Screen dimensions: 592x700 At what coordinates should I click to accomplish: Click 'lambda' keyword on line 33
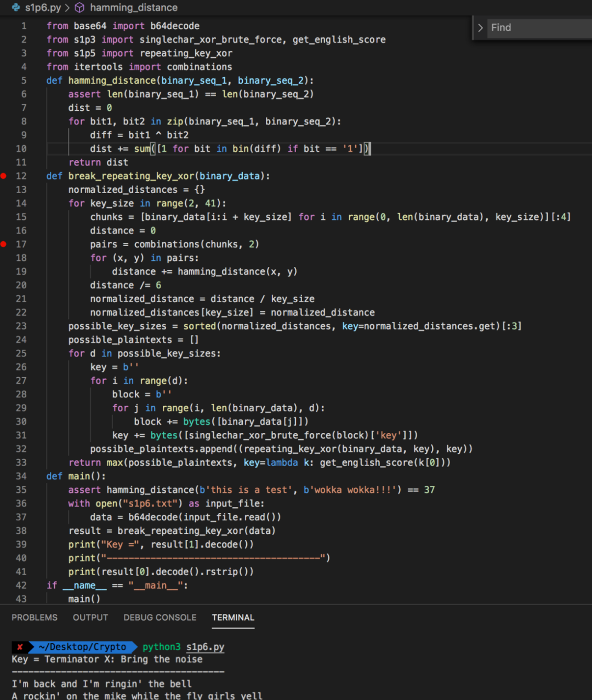282,463
